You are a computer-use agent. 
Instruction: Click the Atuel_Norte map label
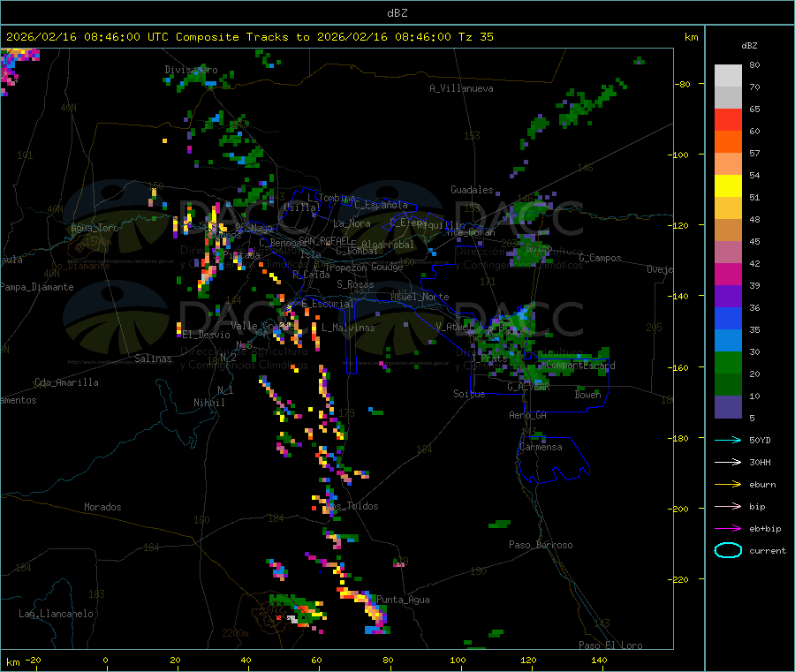point(420,297)
